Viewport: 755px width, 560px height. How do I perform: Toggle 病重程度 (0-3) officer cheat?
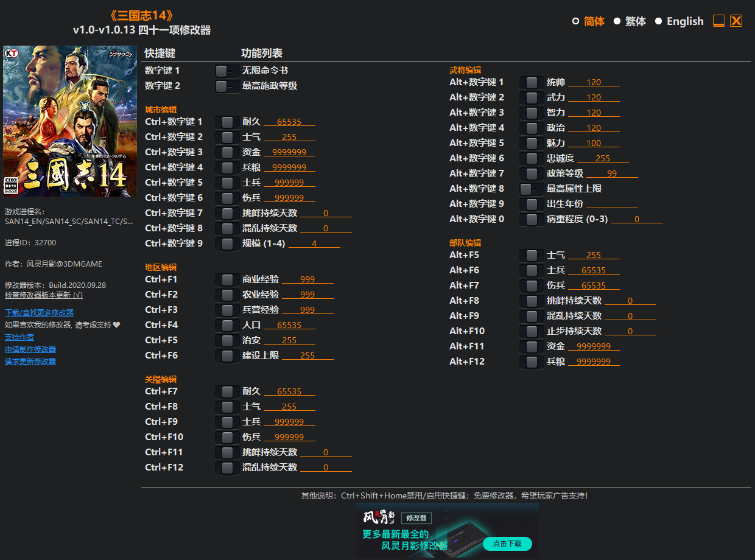click(x=531, y=219)
